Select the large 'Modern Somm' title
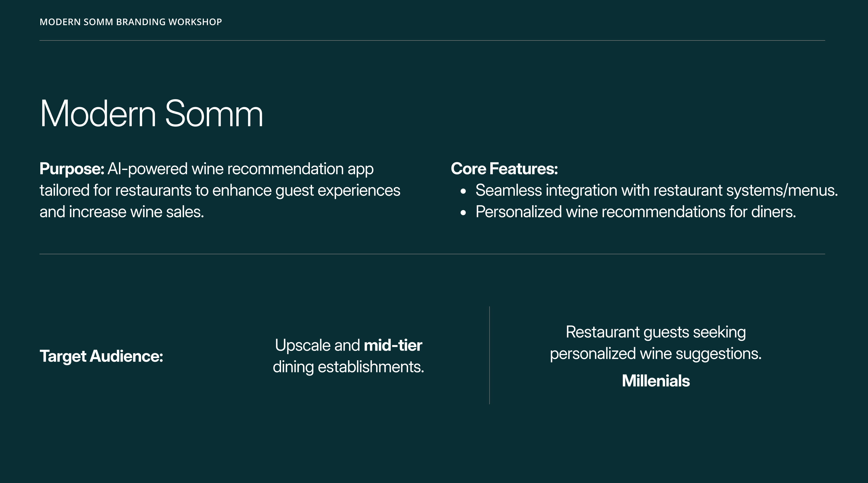Image resolution: width=868 pixels, height=483 pixels. 151,113
